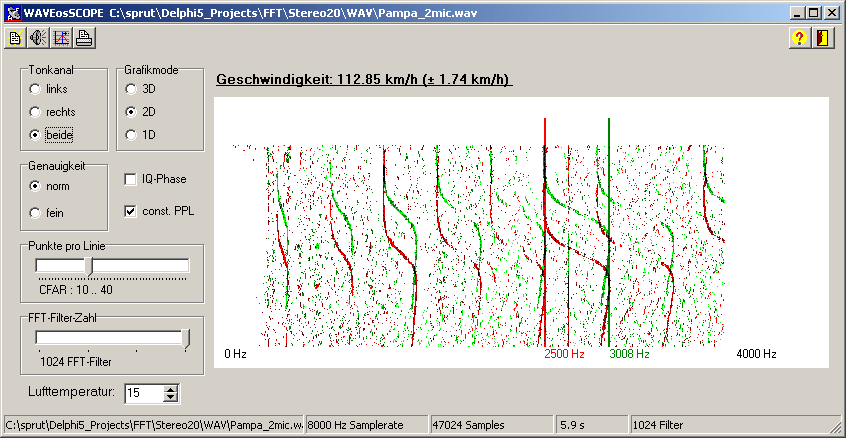Viewport: 846px width, 438px height.
Task: Click the open new WAV file icon
Action: 15,39
